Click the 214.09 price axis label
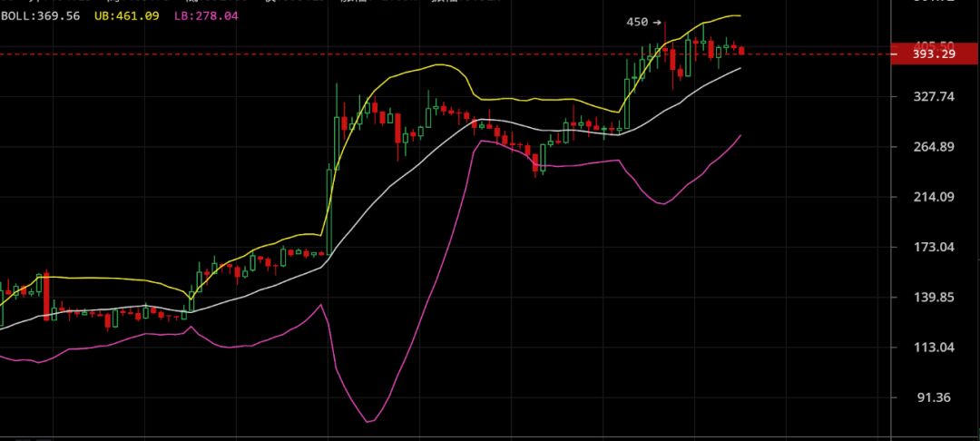 934,197
